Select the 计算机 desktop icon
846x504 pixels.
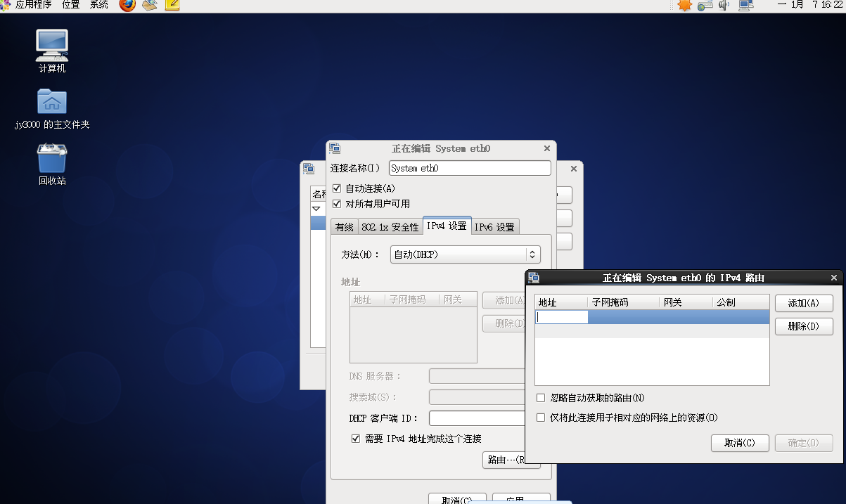pyautogui.click(x=52, y=51)
